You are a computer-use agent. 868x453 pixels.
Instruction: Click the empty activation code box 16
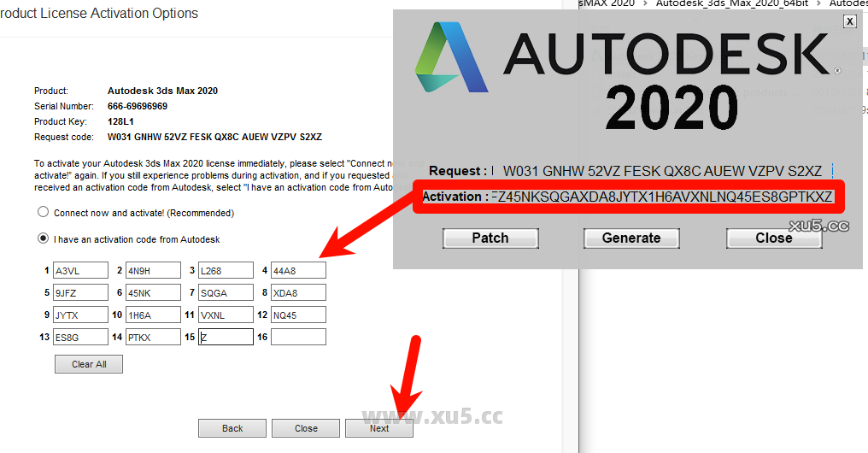[x=298, y=338]
